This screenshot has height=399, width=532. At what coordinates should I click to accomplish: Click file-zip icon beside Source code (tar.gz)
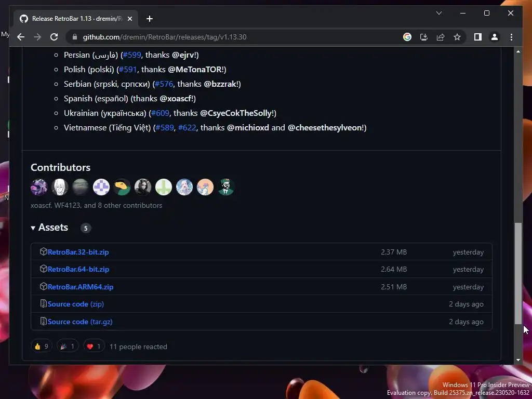tap(44, 321)
